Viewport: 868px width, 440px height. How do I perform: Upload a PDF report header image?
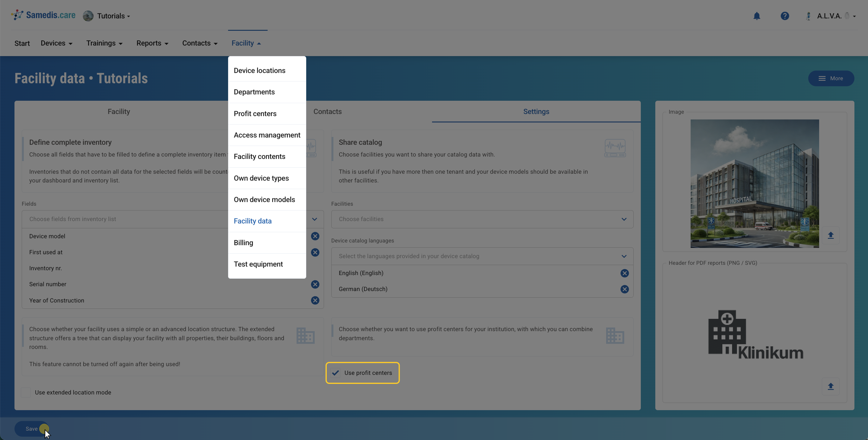830,386
